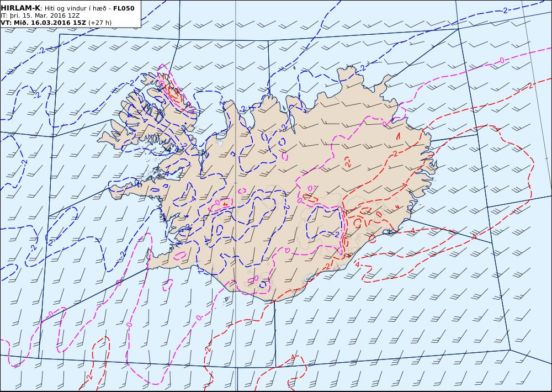Image resolution: width=552 pixels, height=392 pixels.
Task: Select the "Hiti og vindur í hæð" title text
Action: [75, 8]
